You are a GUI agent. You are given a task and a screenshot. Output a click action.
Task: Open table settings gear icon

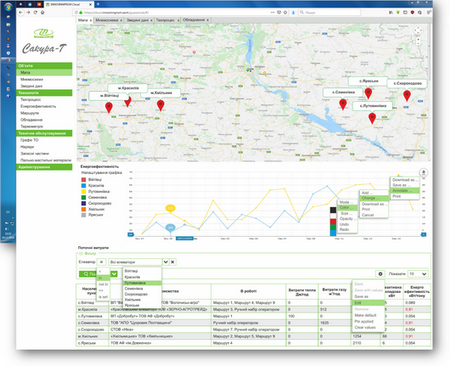click(x=380, y=274)
